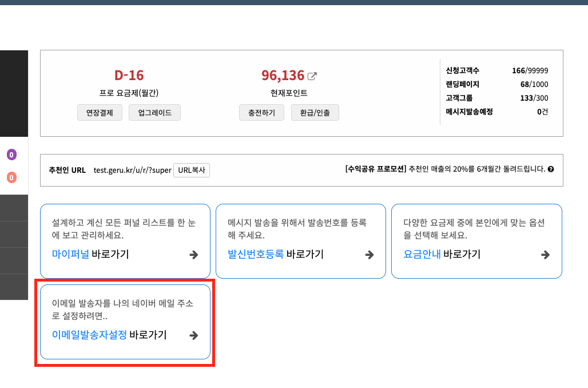Click the arrow icon in 요금안내 card
The width and height of the screenshot is (588, 388).
[x=546, y=255]
